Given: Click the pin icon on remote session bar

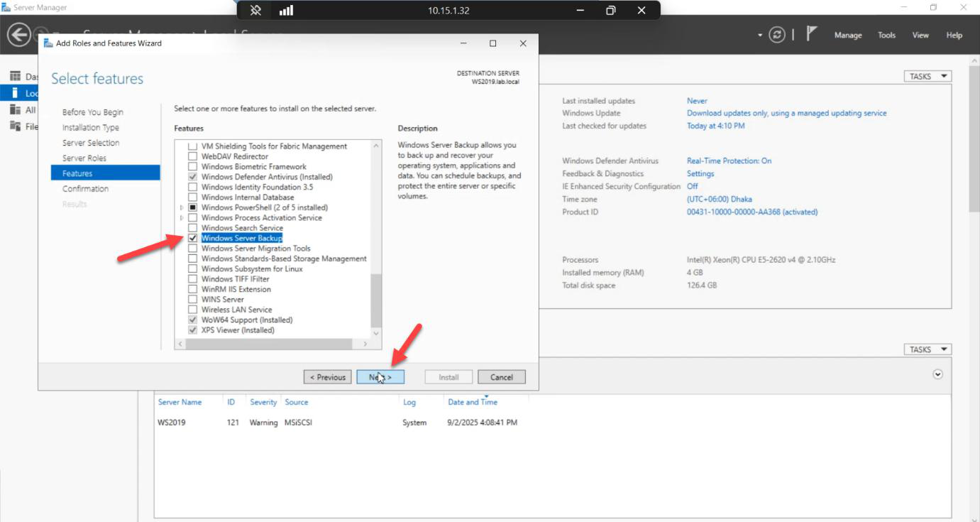Looking at the screenshot, I should coord(256,10).
